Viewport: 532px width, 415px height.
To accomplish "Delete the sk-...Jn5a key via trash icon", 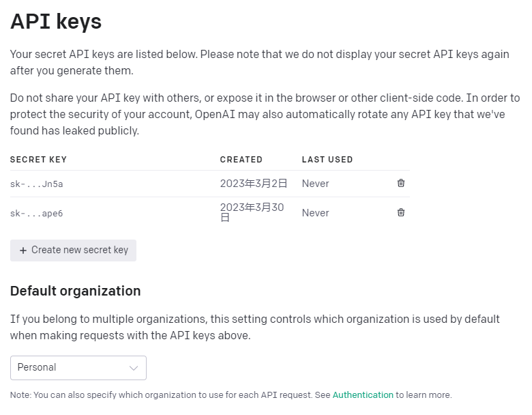I will click(400, 183).
